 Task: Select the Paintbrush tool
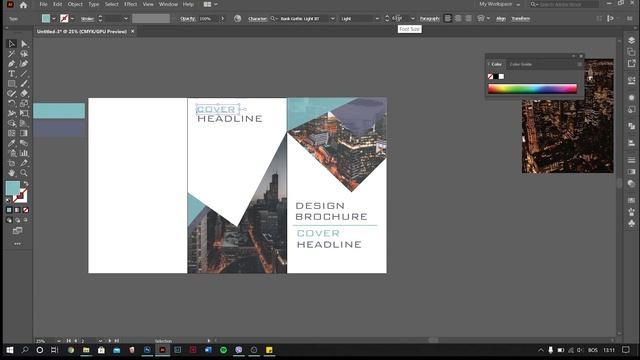(24, 84)
